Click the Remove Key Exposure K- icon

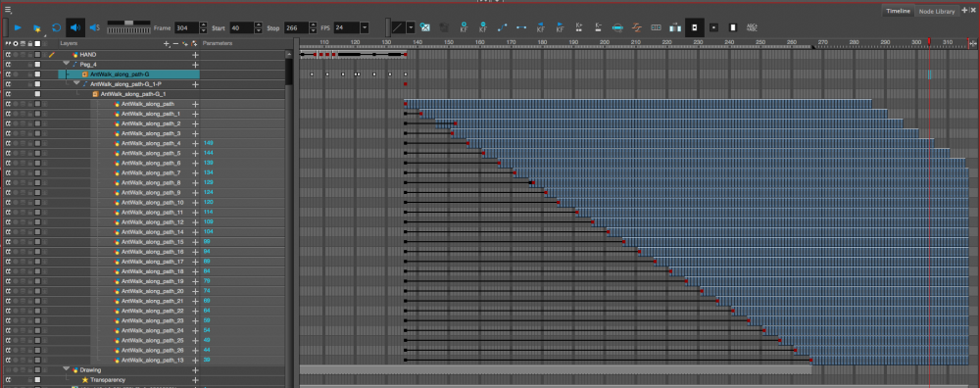tap(598, 27)
